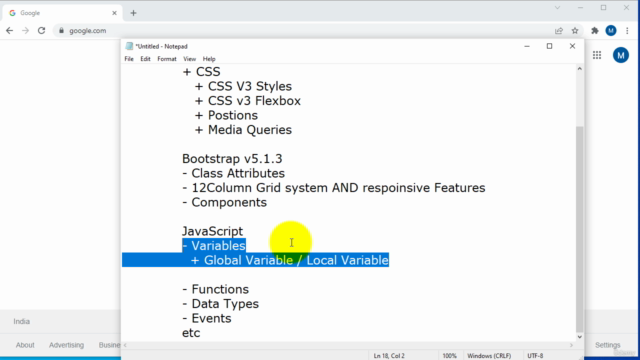This screenshot has width=640, height=360.
Task: Click the Notepad title bar icon
Action: pyautogui.click(x=129, y=46)
